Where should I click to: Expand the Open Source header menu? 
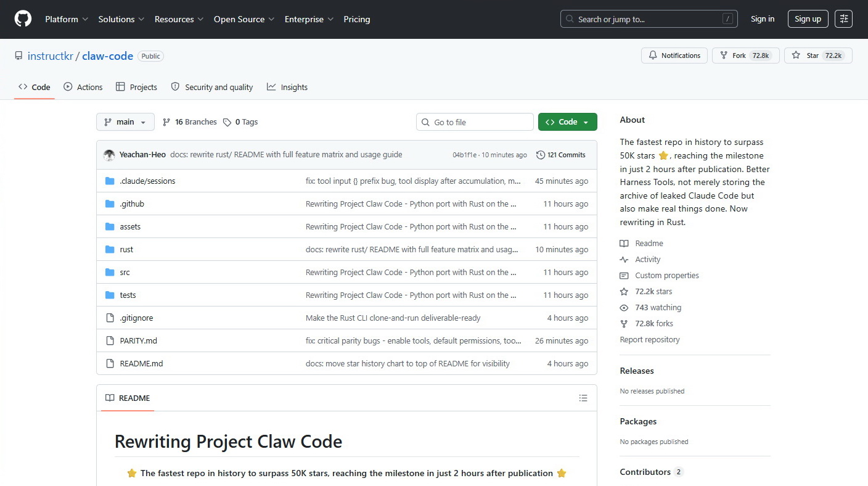tap(244, 19)
